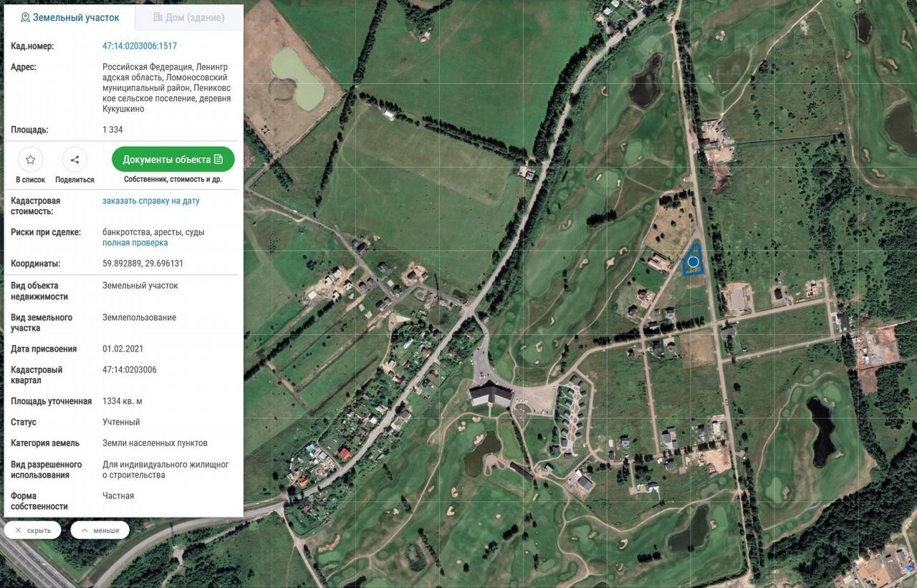Open cadastral number link 47:14:0203006:1517
Image resolution: width=917 pixels, height=588 pixels.
[140, 46]
